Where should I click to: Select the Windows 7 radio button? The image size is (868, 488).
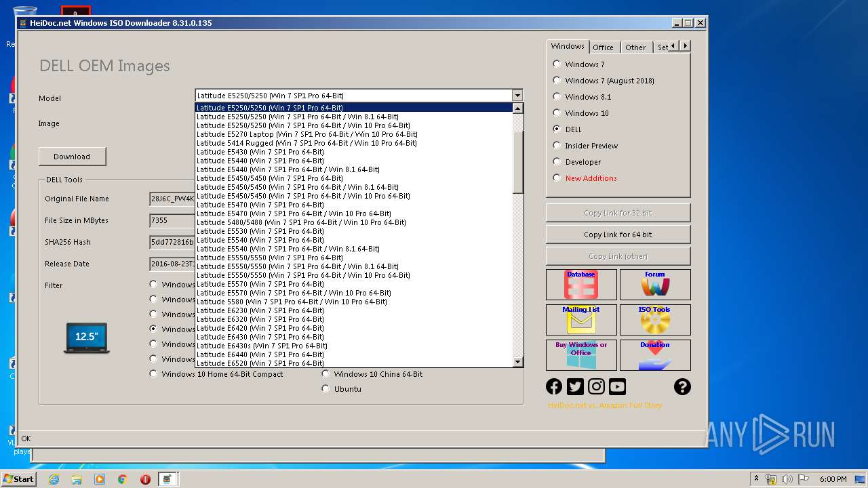pyautogui.click(x=557, y=64)
